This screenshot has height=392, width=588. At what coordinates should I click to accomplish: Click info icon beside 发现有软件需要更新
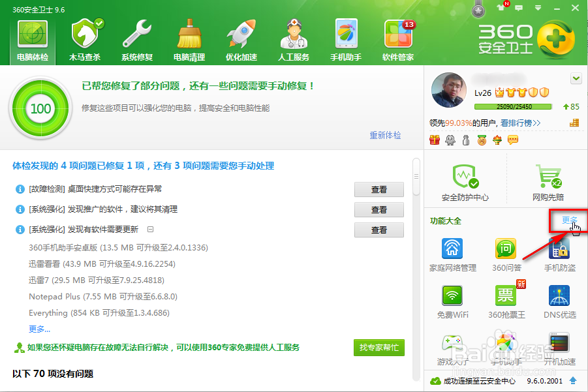click(20, 230)
